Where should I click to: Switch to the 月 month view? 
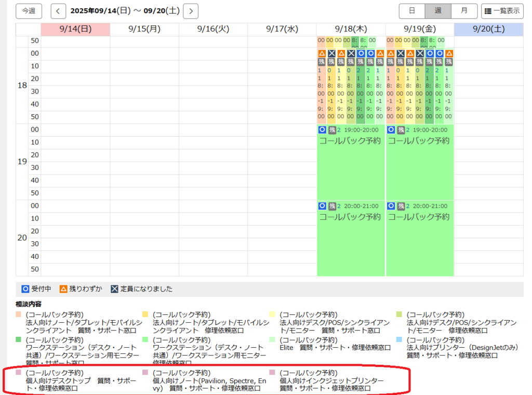(x=464, y=10)
